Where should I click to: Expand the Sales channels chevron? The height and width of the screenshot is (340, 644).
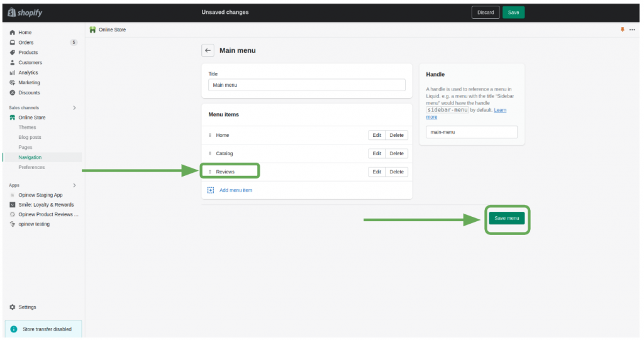point(74,107)
